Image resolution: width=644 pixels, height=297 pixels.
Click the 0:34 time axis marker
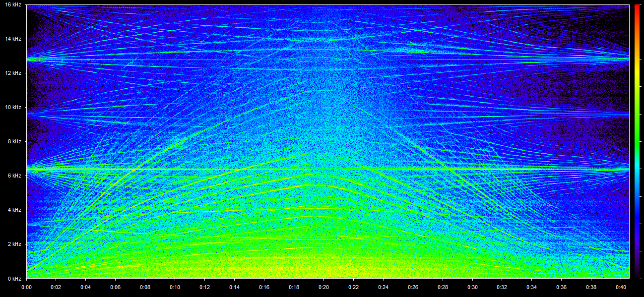(532, 287)
